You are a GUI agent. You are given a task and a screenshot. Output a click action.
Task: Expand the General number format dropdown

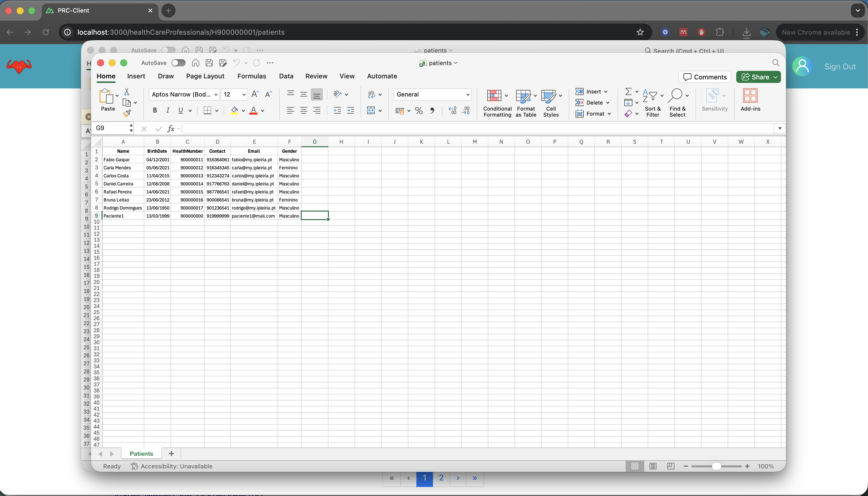coord(467,94)
